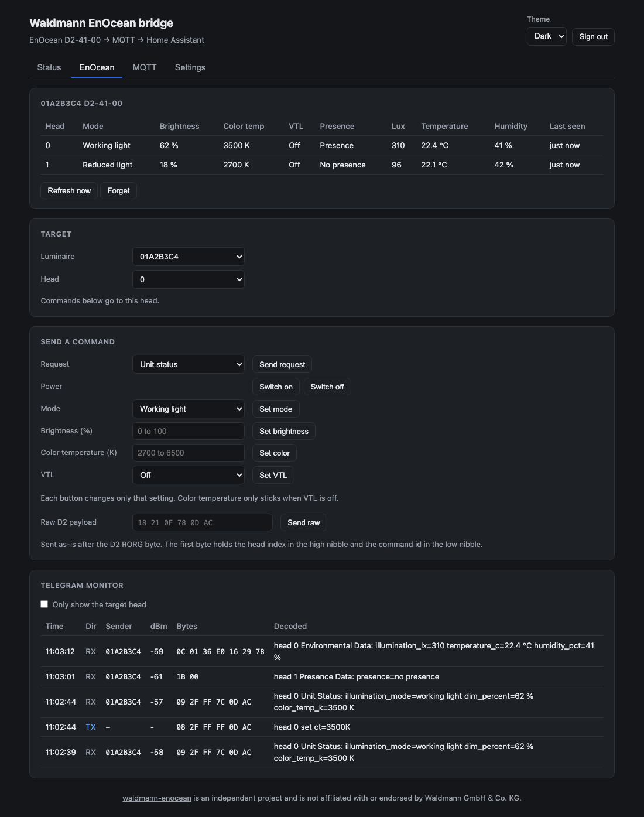This screenshot has width=644, height=817.
Task: Click the Presence column header
Action: click(337, 126)
